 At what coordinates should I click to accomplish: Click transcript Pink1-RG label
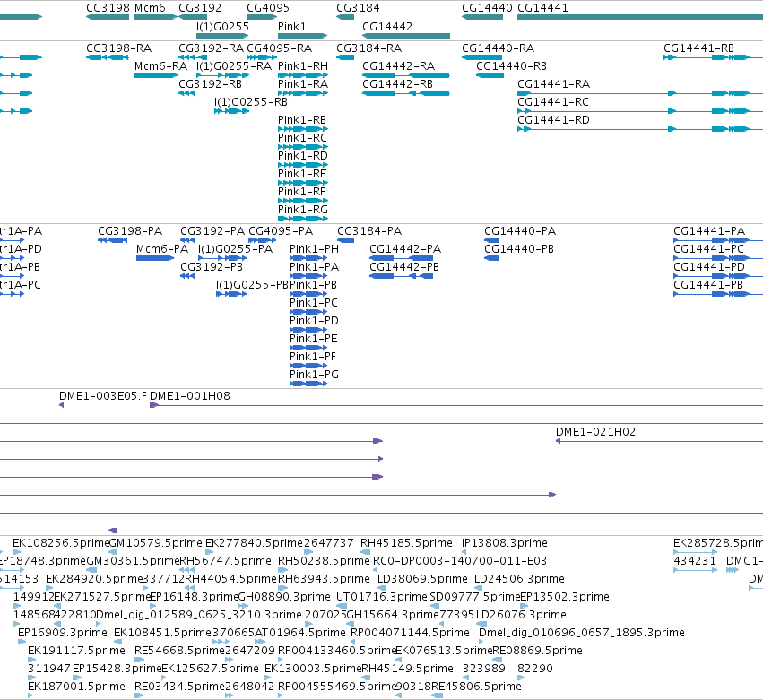pyautogui.click(x=303, y=209)
